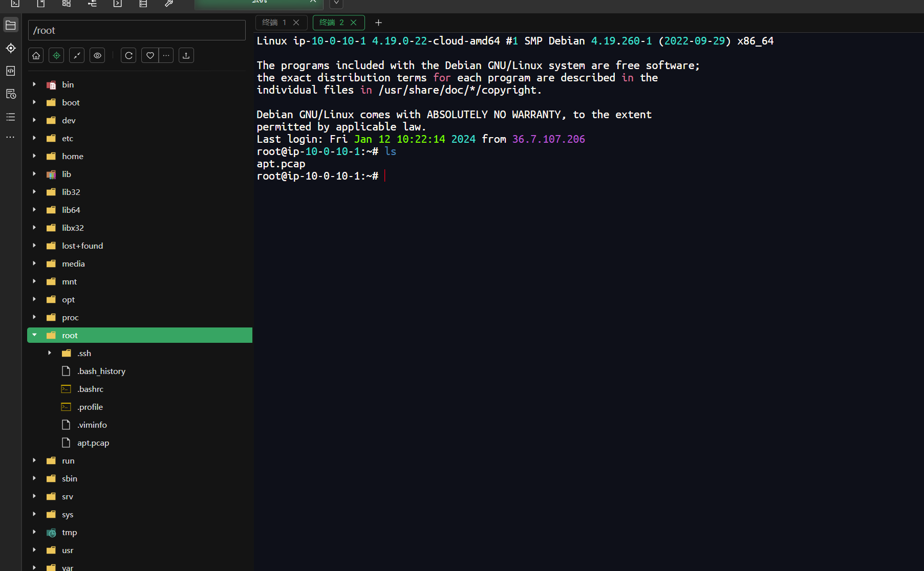Image resolution: width=924 pixels, height=571 pixels.
Task: Select the lib64 folder row
Action: (x=140, y=210)
